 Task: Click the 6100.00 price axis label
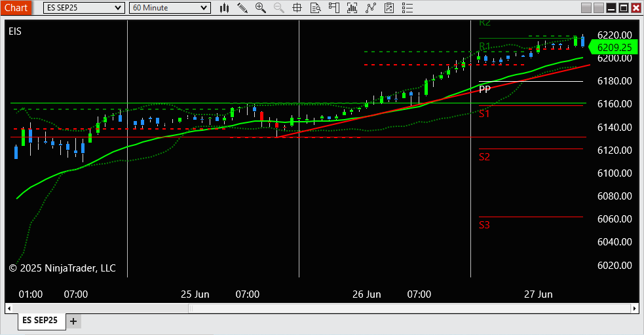(615, 173)
